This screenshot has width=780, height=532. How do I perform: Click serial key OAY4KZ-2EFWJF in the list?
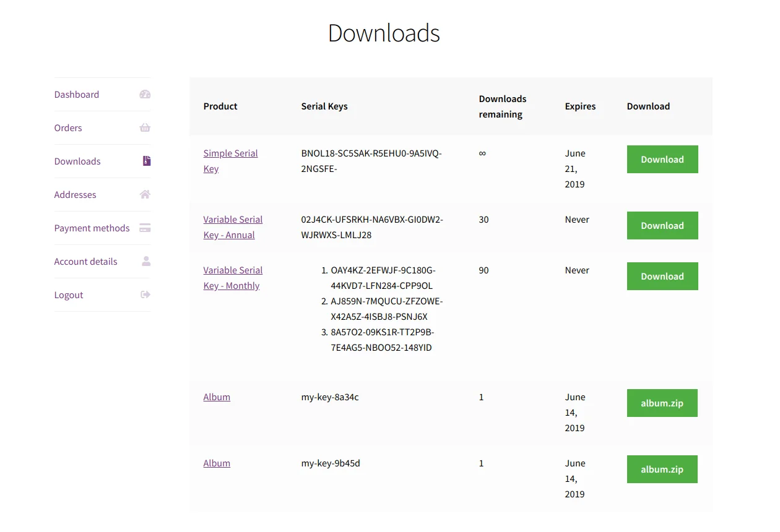pyautogui.click(x=383, y=278)
